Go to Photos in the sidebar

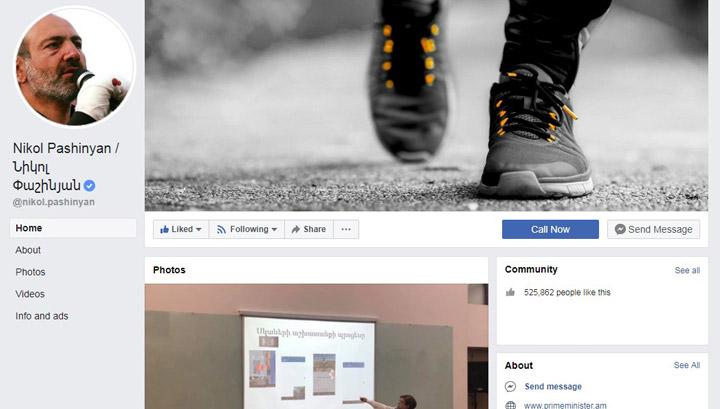[30, 272]
